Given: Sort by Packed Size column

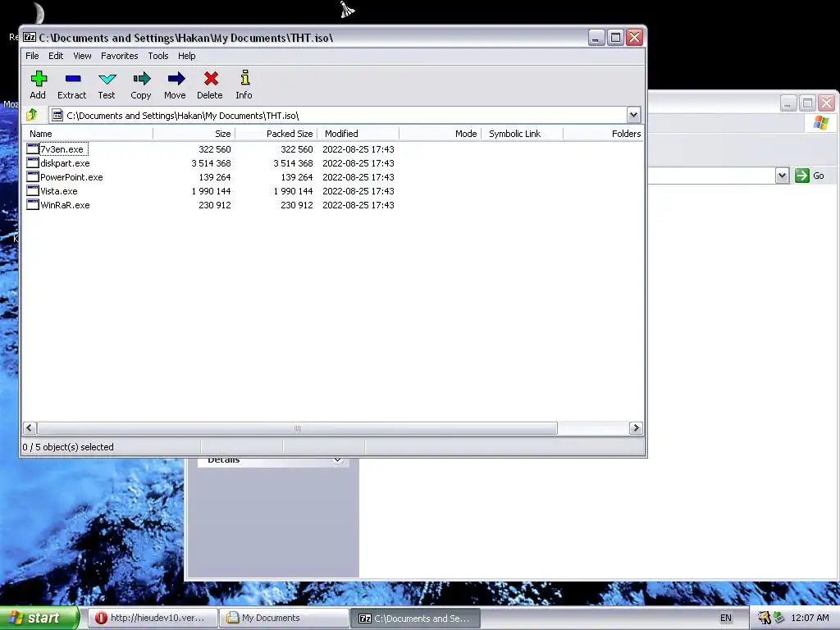Looking at the screenshot, I should click(276, 134).
